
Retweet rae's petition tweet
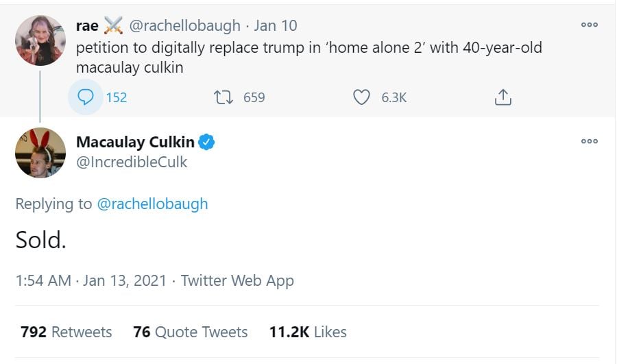[223, 97]
